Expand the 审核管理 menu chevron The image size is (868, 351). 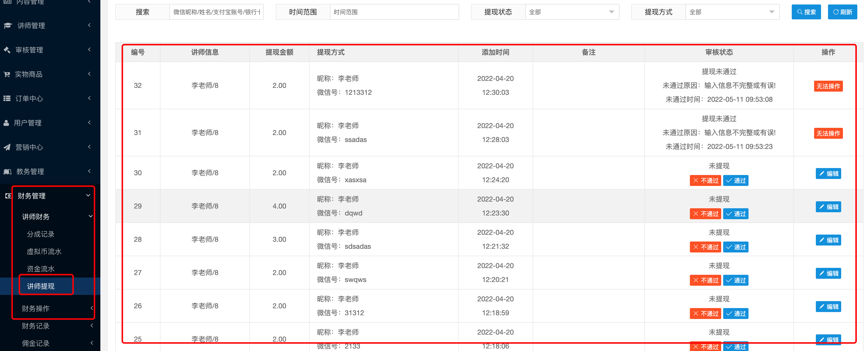89,49
